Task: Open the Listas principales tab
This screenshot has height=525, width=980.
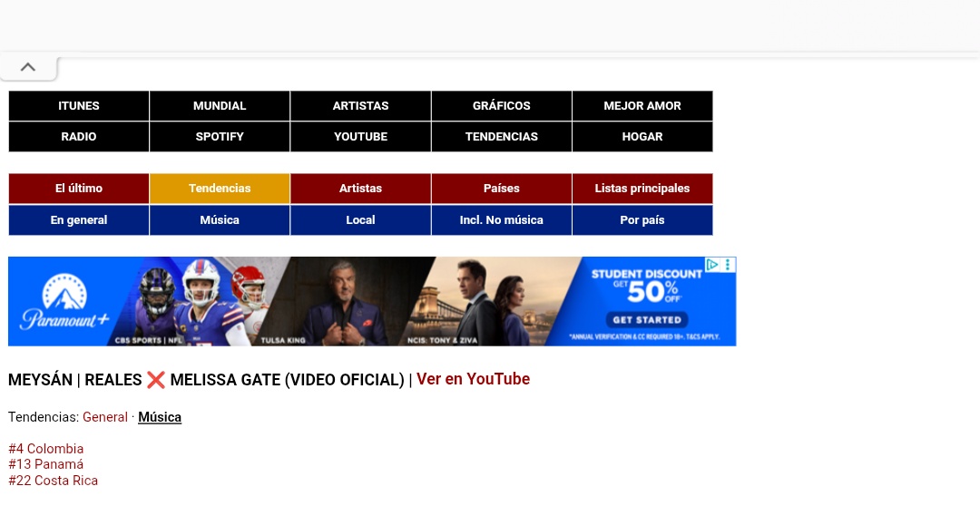Action: [x=642, y=189]
